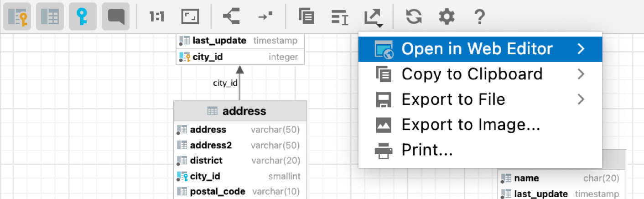Select the address column row
Screen dimensions: 644x199
click(240, 130)
